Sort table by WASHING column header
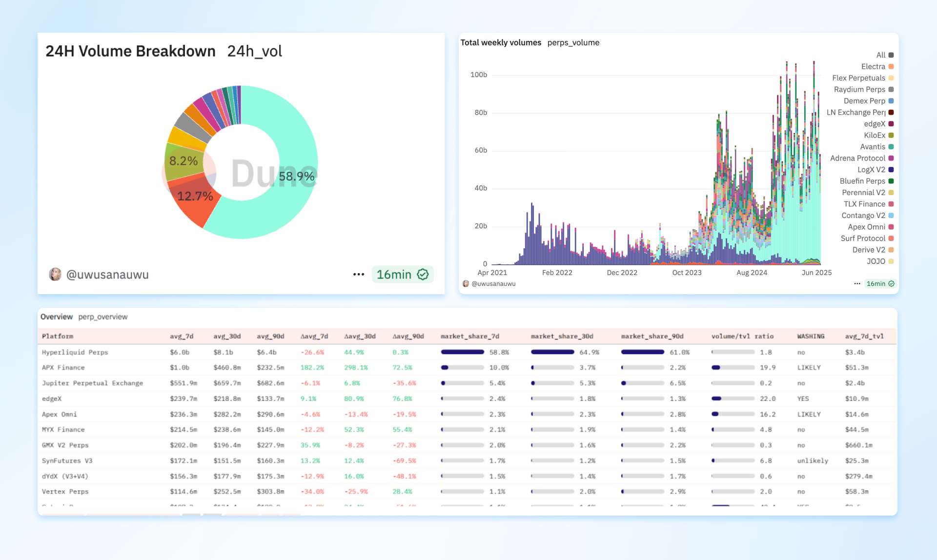The height and width of the screenshot is (560, 937). click(811, 336)
